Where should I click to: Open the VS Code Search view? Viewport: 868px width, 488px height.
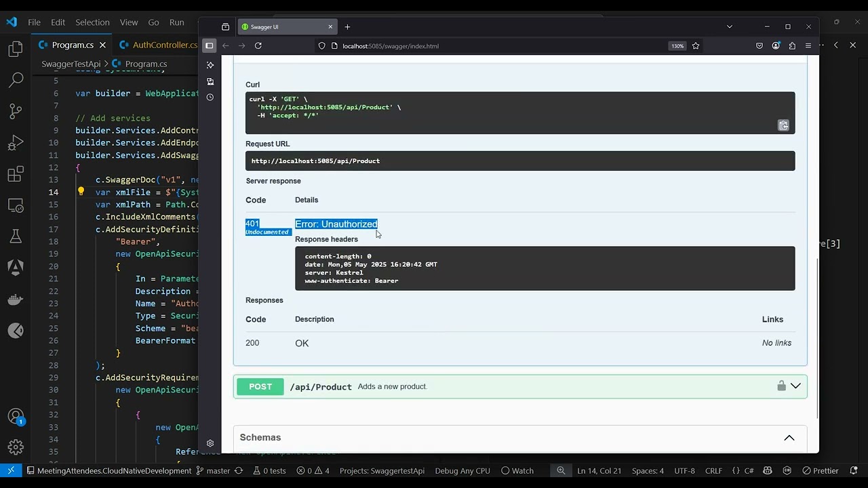click(x=16, y=80)
